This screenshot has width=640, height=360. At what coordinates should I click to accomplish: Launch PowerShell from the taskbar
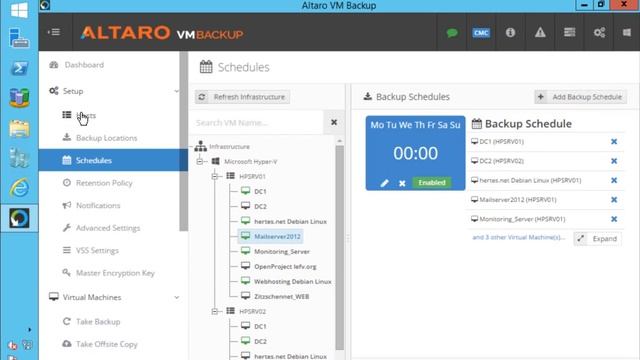coord(19,68)
